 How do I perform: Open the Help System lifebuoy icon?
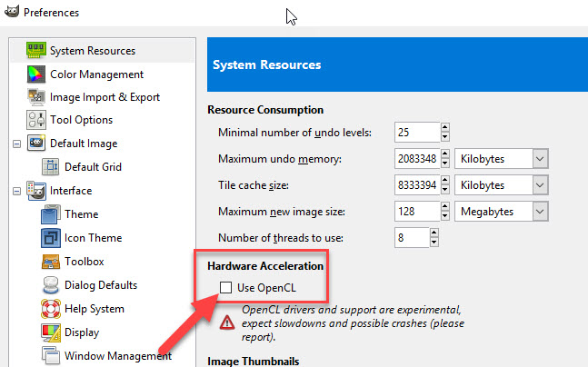click(51, 309)
